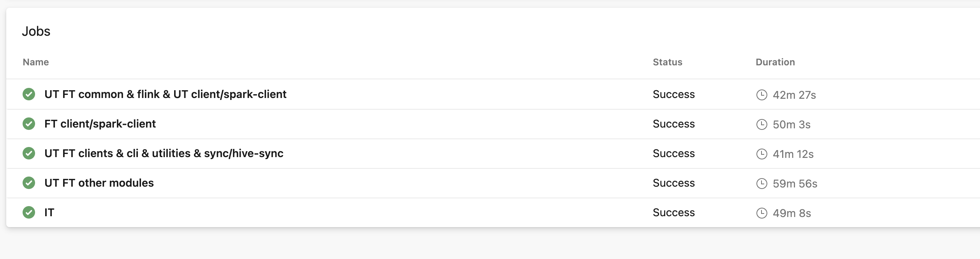Click clock icon next to 50m 3s
Image resolution: width=980 pixels, height=259 pixels.
click(x=761, y=124)
